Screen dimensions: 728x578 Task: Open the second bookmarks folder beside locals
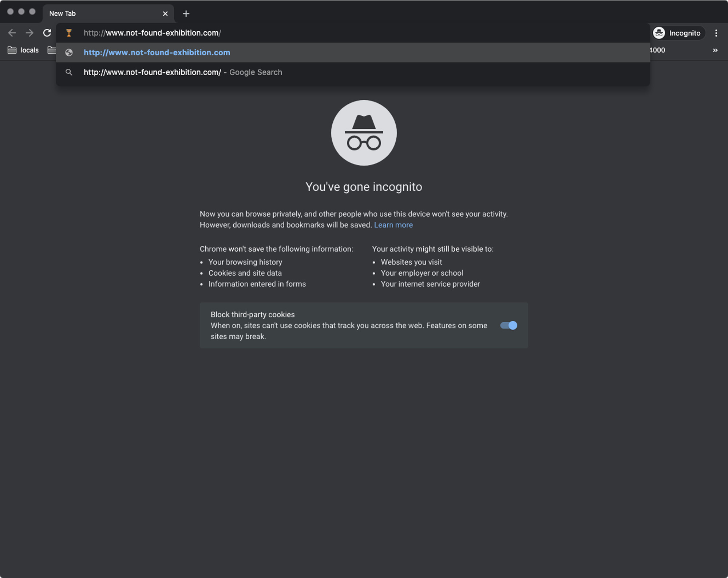pos(52,50)
